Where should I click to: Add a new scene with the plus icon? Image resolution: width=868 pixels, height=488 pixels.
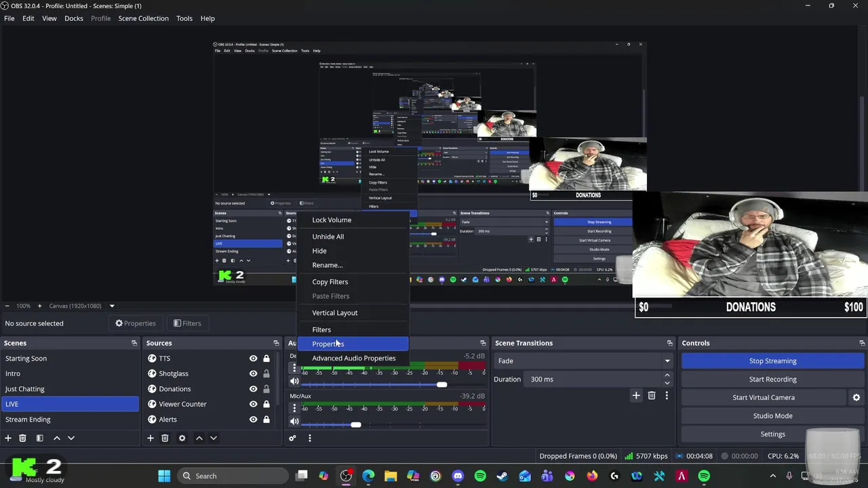(x=8, y=438)
